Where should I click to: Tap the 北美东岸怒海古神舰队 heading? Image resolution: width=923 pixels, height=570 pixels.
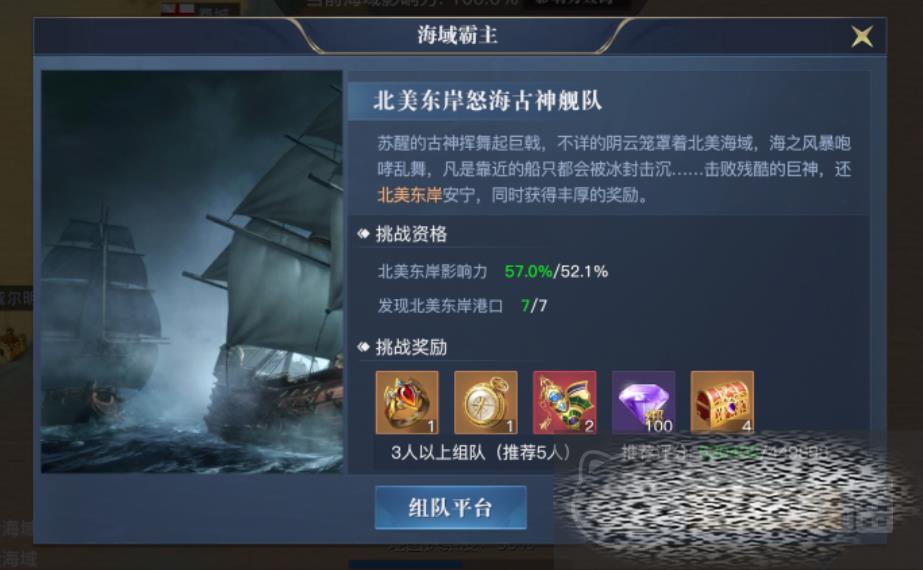[487, 101]
